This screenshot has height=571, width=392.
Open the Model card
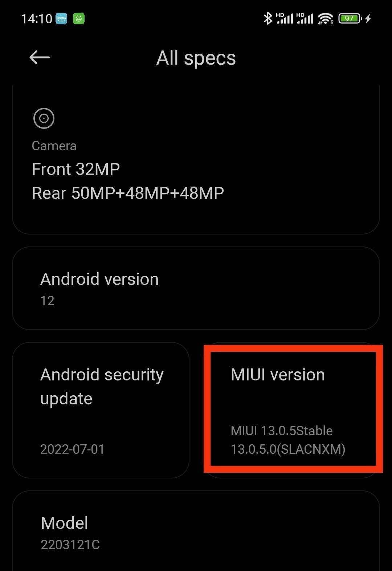(196, 531)
